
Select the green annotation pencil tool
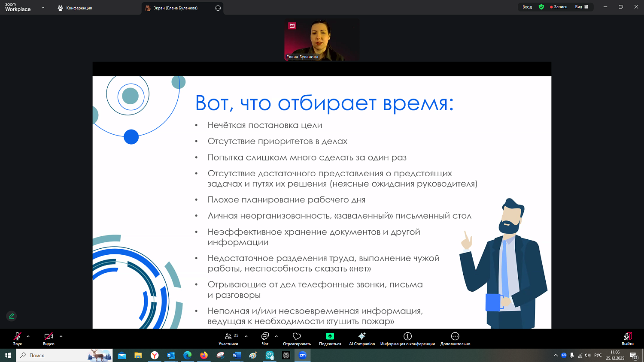(x=11, y=316)
